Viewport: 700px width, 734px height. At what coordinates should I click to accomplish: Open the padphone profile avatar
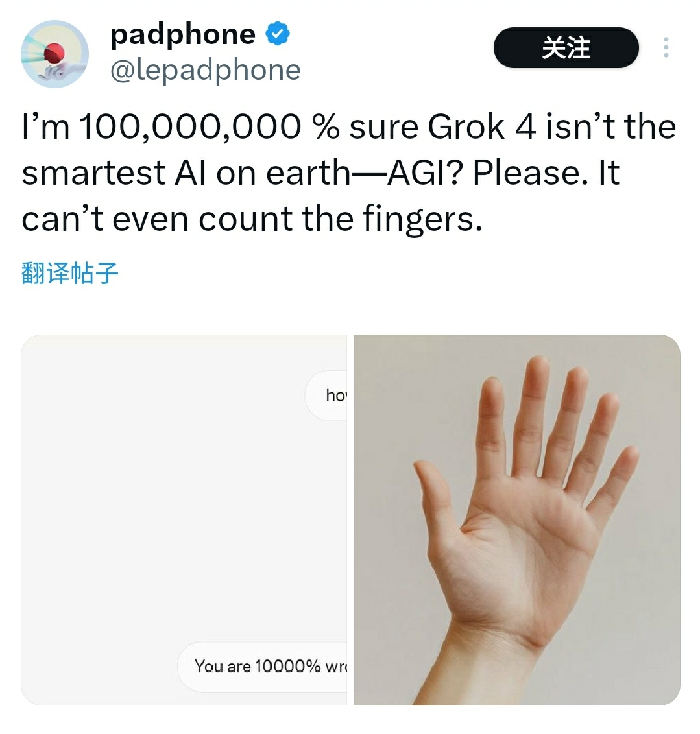(x=54, y=54)
